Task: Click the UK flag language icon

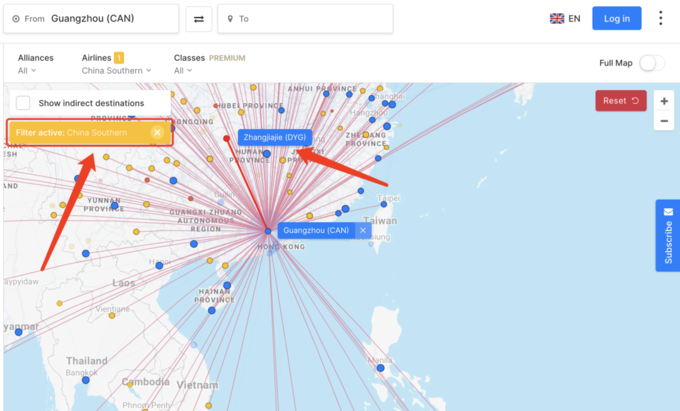Action: click(x=557, y=19)
